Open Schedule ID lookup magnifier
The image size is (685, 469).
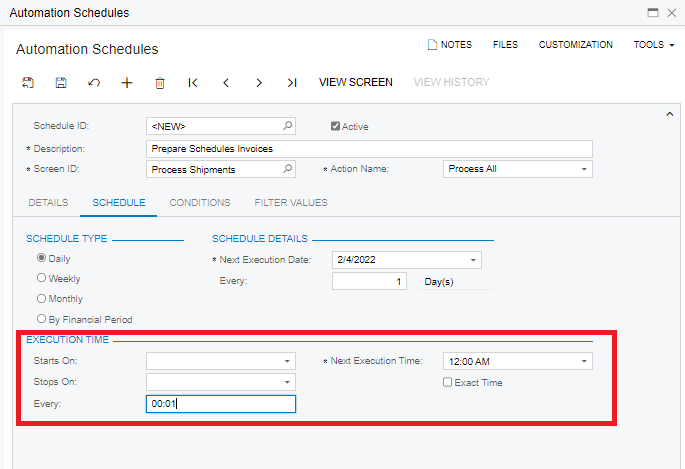(287, 126)
